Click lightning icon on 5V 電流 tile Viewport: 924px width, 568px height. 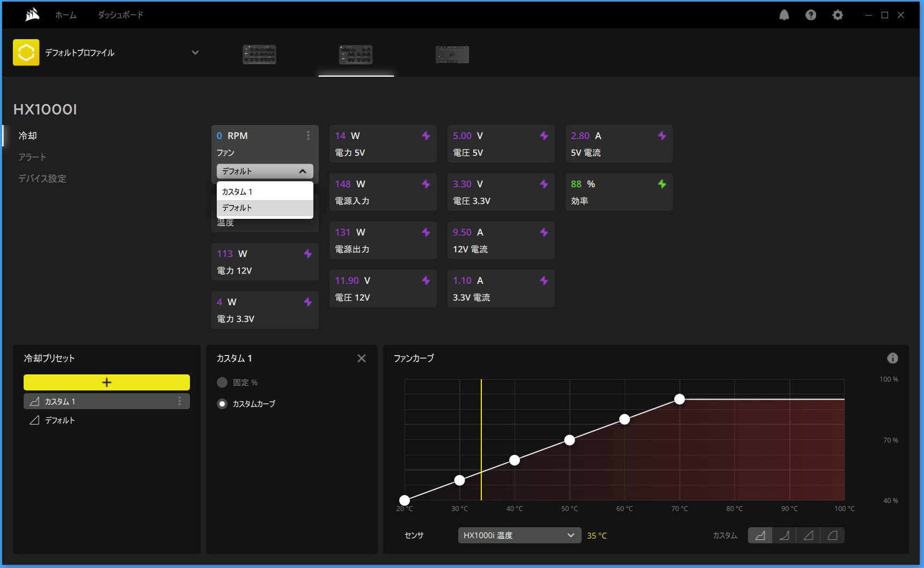pyautogui.click(x=662, y=136)
